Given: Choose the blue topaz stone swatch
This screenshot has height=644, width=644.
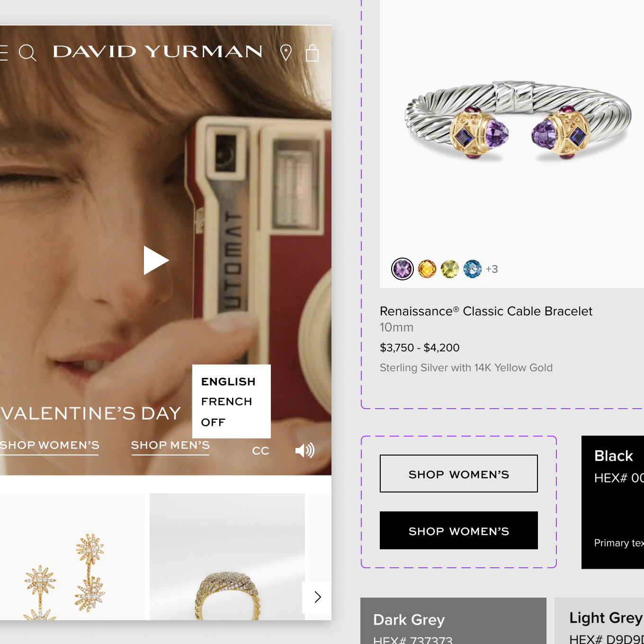Looking at the screenshot, I should point(473,269).
